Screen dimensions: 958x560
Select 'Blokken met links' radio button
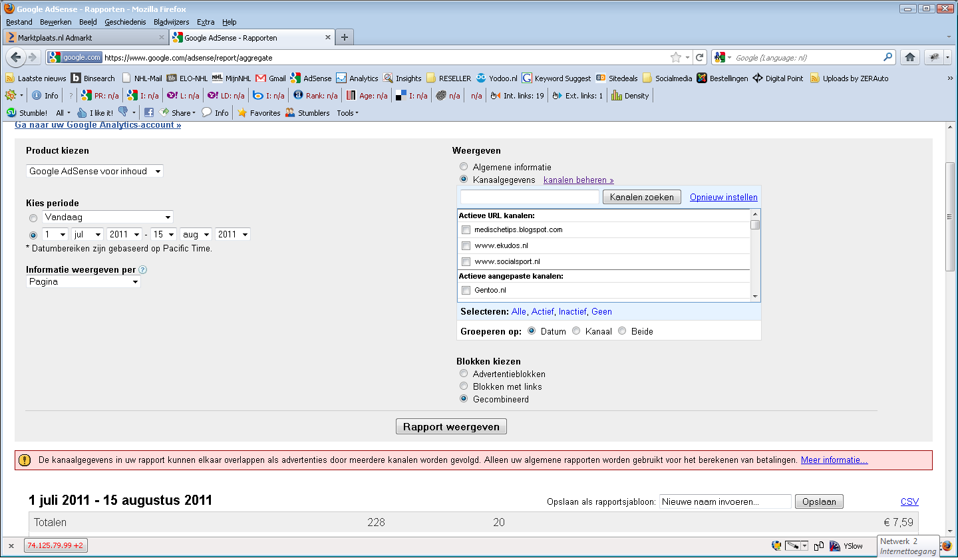coord(464,386)
